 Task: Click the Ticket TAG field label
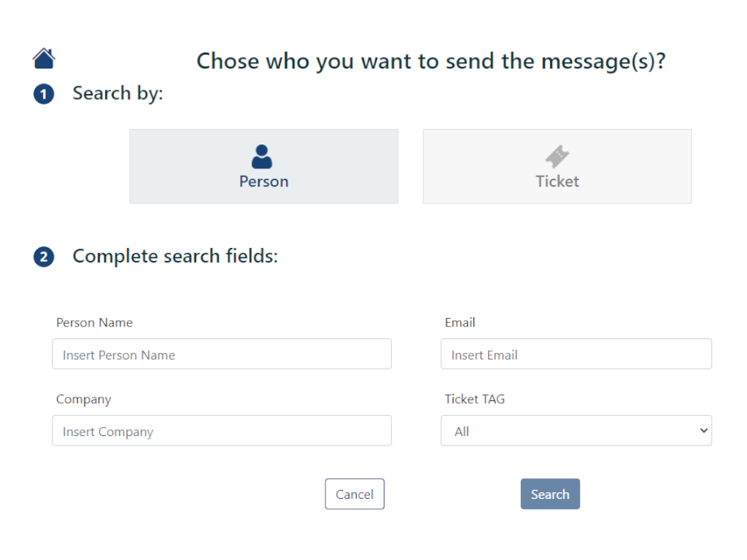tap(475, 399)
